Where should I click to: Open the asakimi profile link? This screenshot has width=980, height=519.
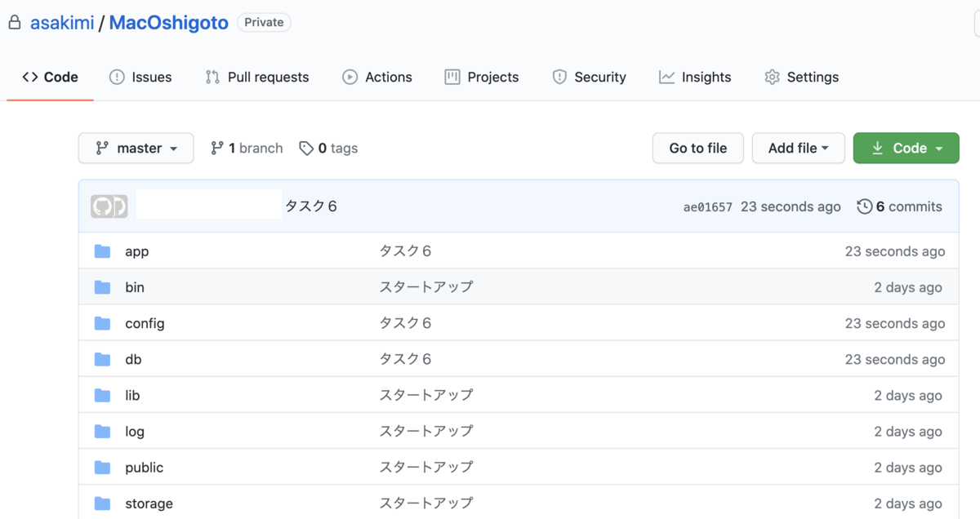(x=62, y=22)
